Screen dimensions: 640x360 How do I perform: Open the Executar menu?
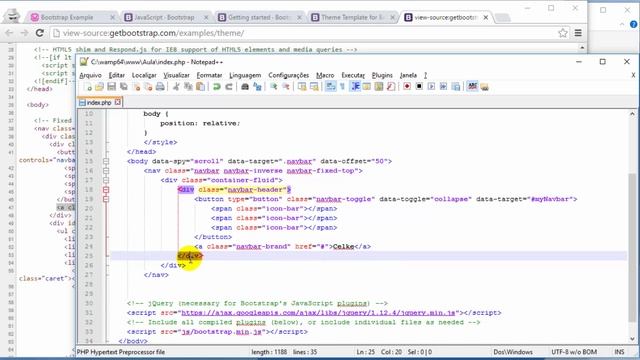pos(353,76)
